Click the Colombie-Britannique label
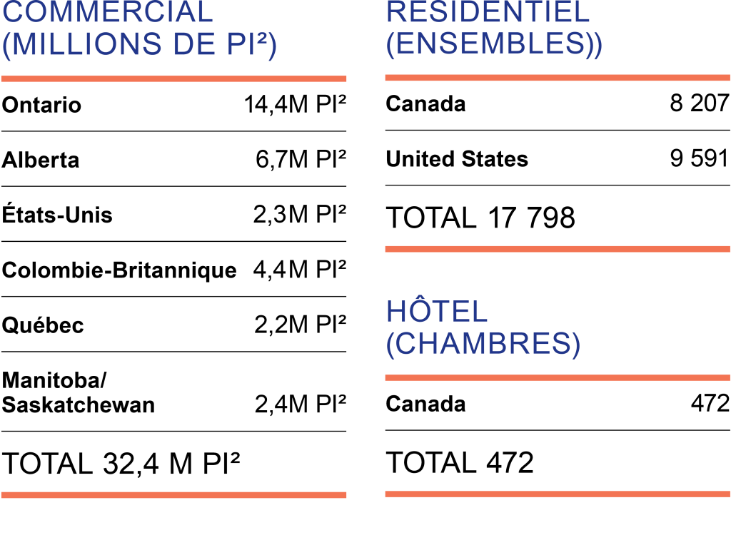 [119, 270]
